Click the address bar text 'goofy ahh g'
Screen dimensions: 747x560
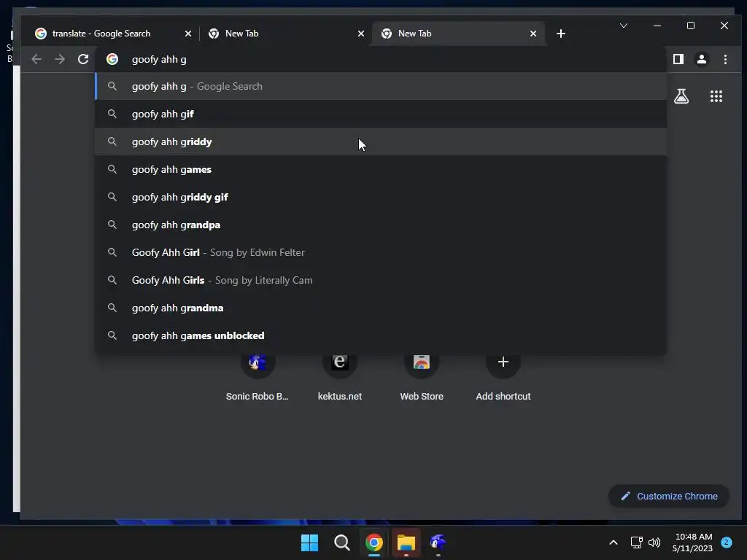tap(159, 59)
